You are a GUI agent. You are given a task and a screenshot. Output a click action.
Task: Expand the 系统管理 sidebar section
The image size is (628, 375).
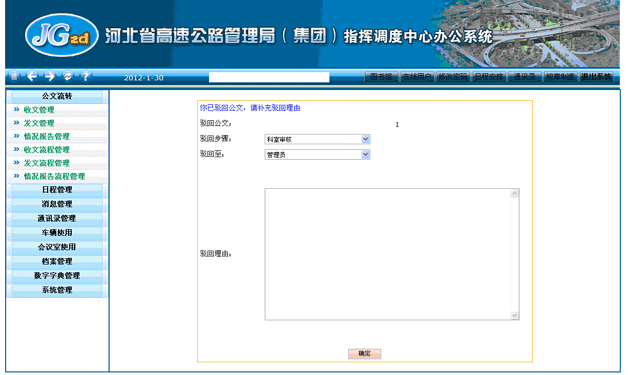pyautogui.click(x=57, y=290)
